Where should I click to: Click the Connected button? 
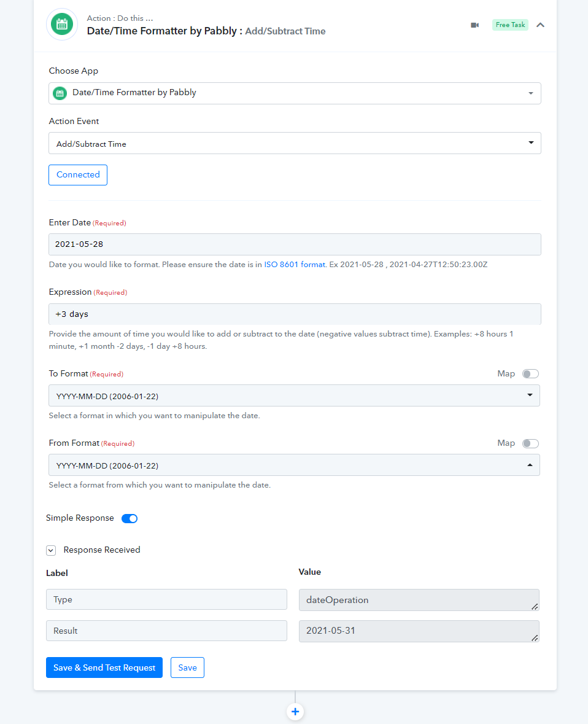[78, 175]
